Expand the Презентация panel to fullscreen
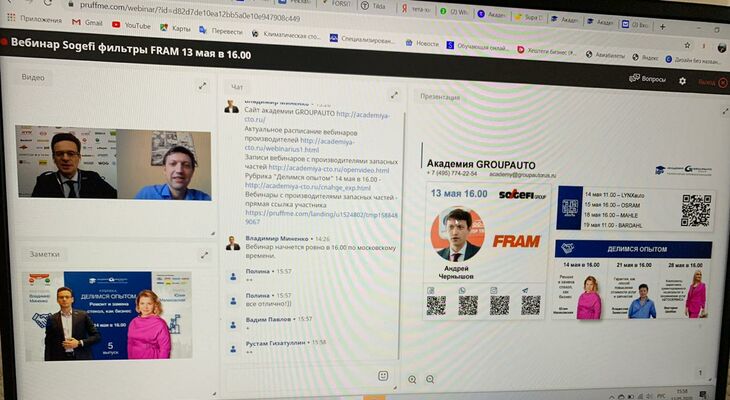The width and height of the screenshot is (730, 400). tap(725, 111)
